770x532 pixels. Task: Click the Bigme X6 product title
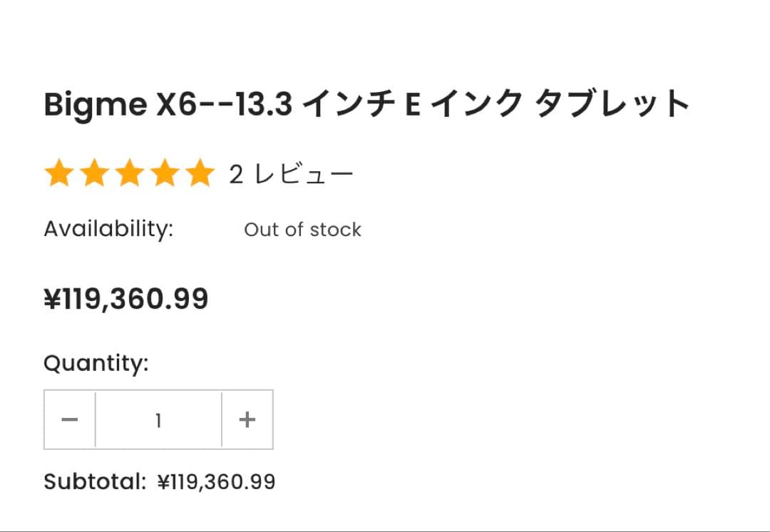click(x=366, y=103)
